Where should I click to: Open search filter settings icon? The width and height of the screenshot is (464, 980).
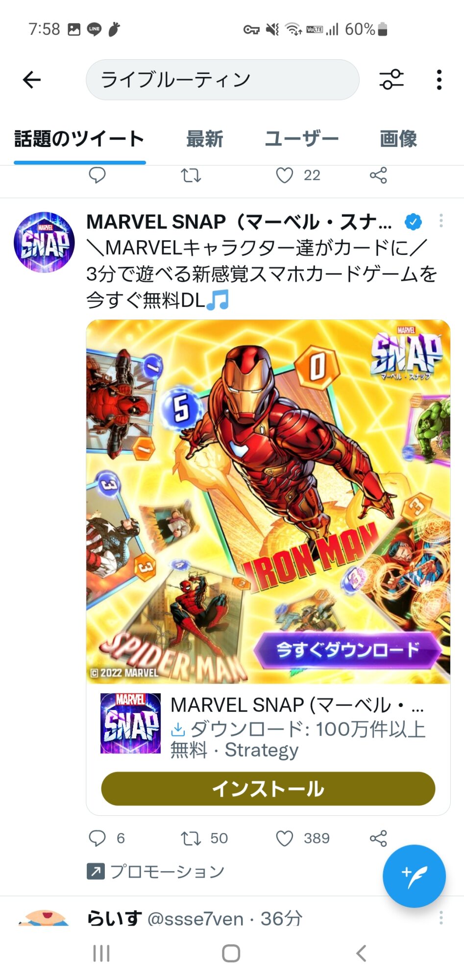(391, 79)
